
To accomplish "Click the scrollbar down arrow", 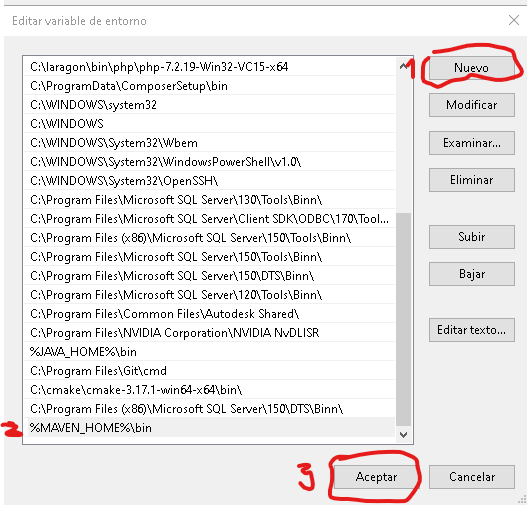I will 404,435.
